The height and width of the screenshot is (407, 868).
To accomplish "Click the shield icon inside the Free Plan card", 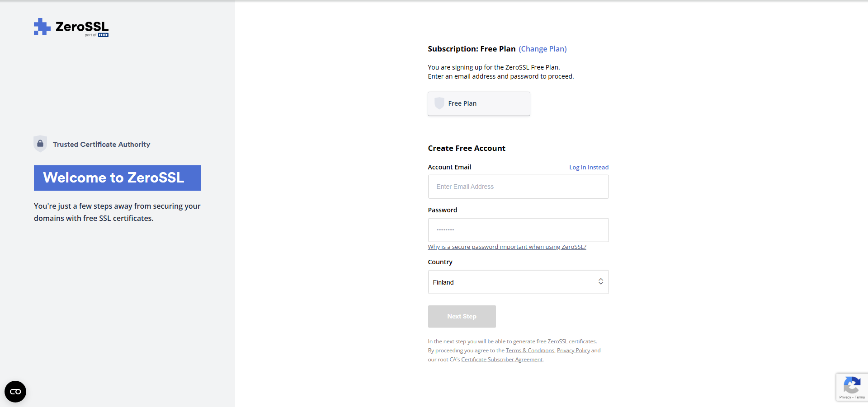I will tap(439, 103).
